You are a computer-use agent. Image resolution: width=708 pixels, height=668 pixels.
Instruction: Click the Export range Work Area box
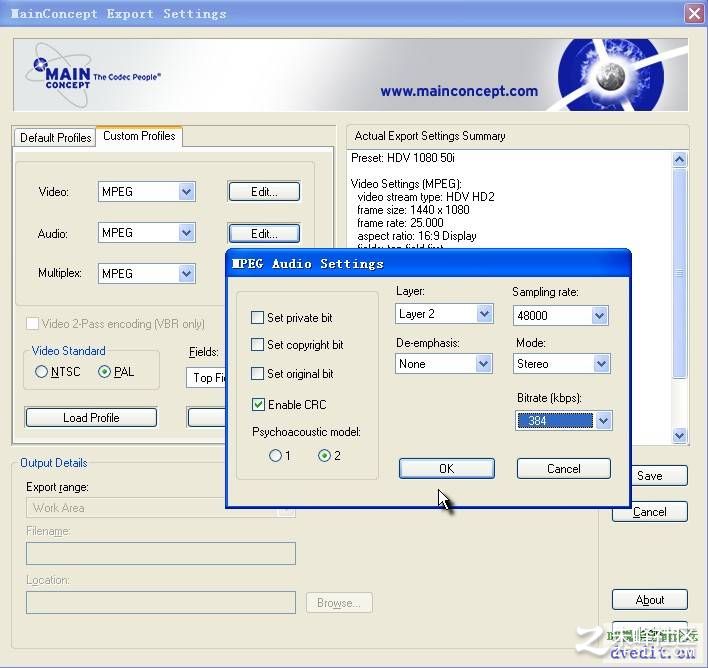161,508
